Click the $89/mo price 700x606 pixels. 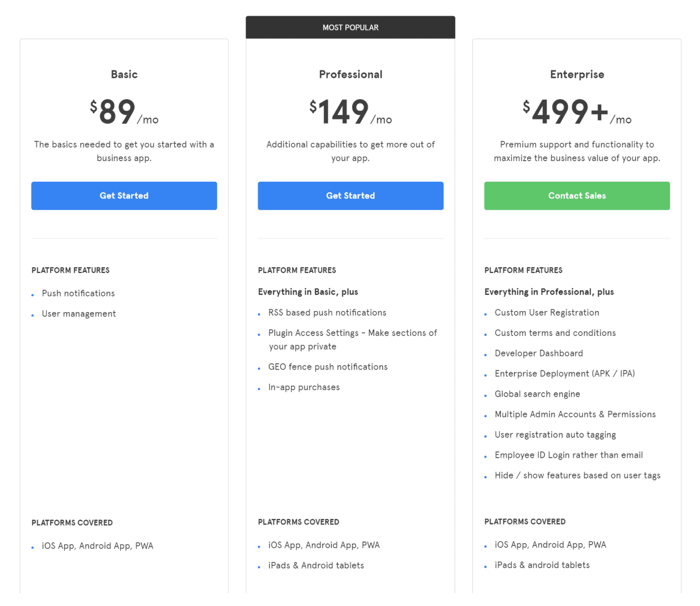point(124,112)
